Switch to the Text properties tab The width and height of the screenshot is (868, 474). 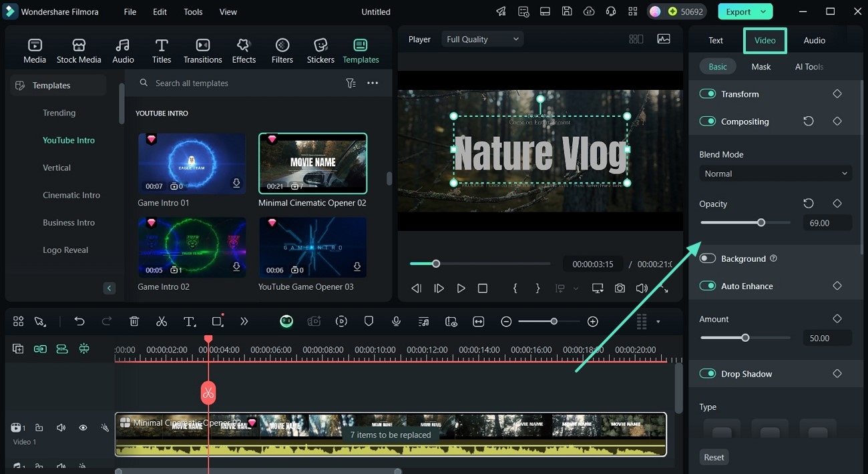tap(716, 40)
